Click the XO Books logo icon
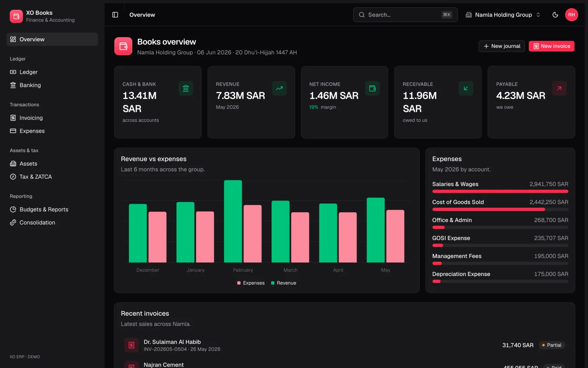The width and height of the screenshot is (588, 368). (x=16, y=16)
